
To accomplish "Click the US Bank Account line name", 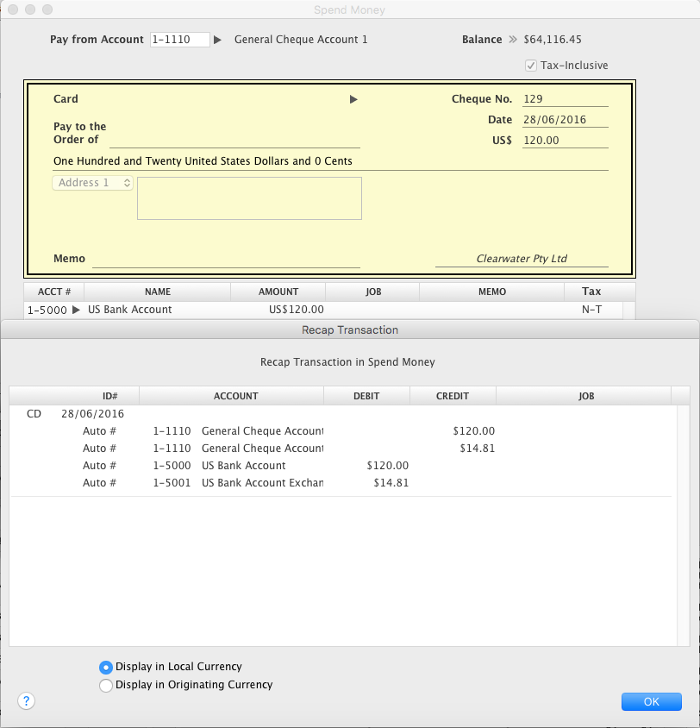I will [130, 310].
